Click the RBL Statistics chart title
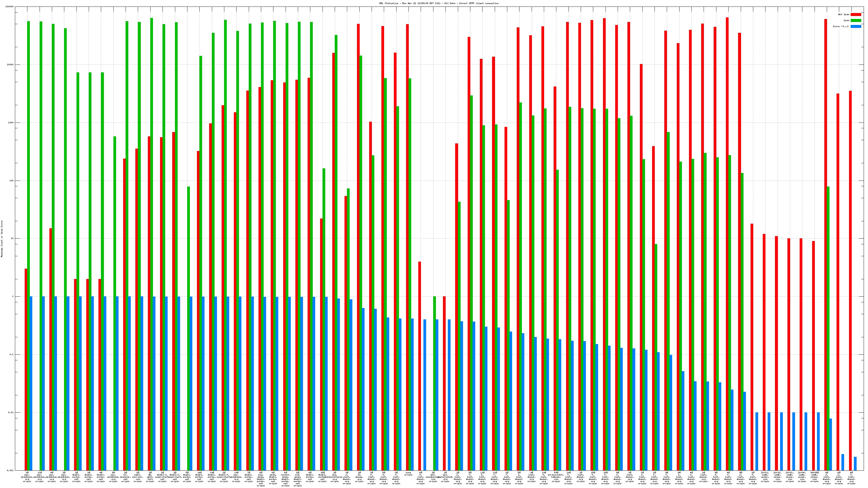Image resolution: width=868 pixels, height=488 pixels. (439, 3)
